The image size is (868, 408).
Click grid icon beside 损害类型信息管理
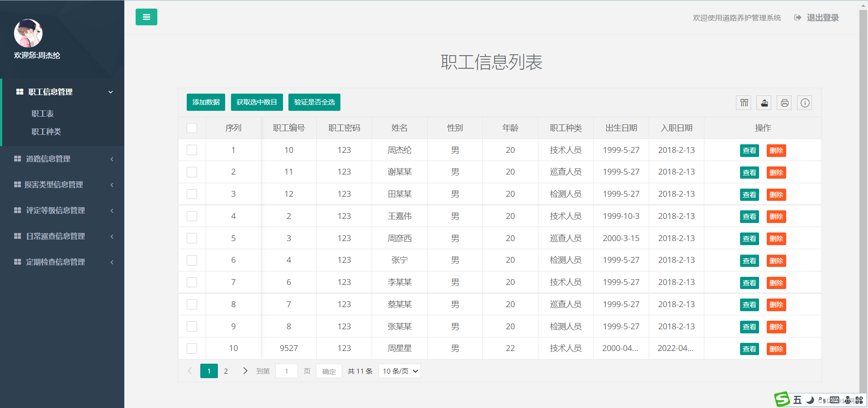click(x=18, y=185)
